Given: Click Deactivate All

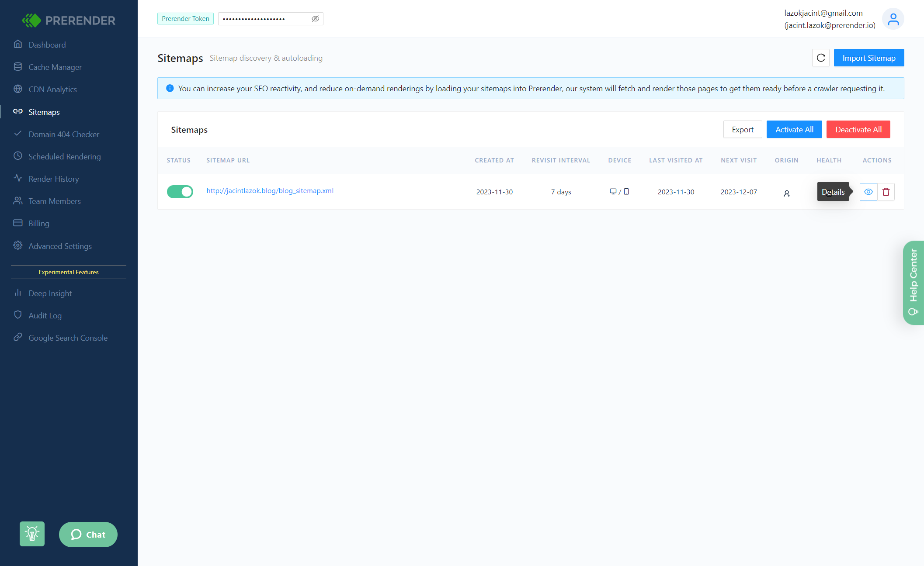Looking at the screenshot, I should point(858,129).
